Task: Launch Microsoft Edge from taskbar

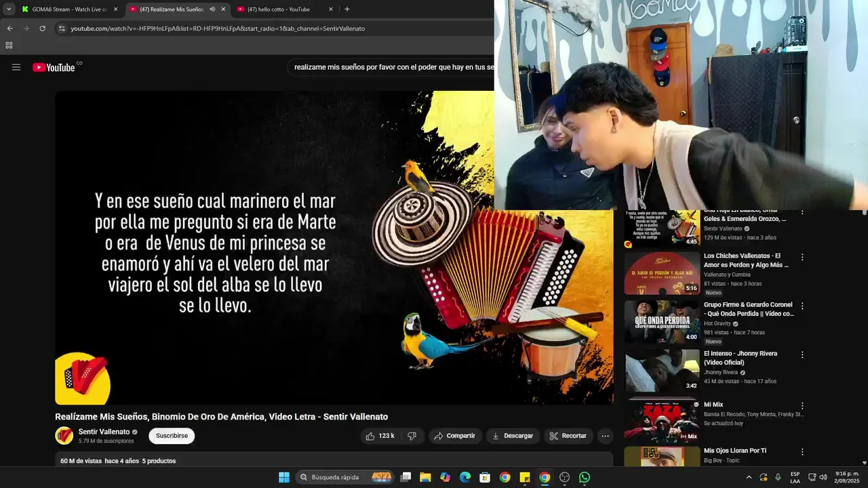Action: pyautogui.click(x=465, y=477)
